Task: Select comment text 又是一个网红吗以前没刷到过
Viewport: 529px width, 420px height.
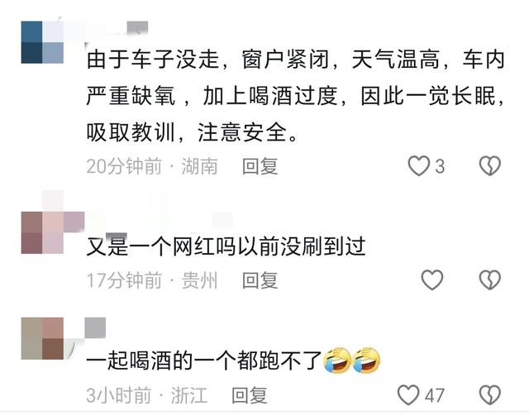Action: click(x=226, y=246)
